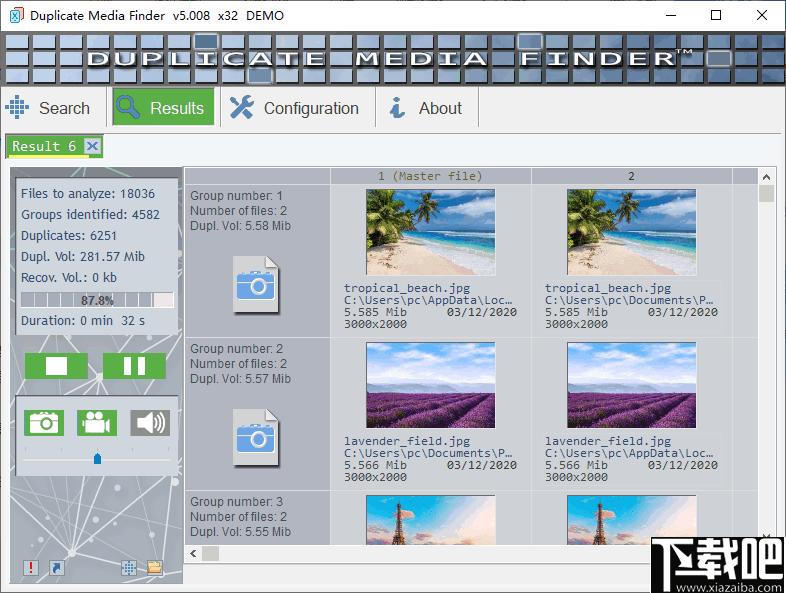786x593 pixels.
Task: Click the 'Group number: 1' label
Action: tap(236, 195)
